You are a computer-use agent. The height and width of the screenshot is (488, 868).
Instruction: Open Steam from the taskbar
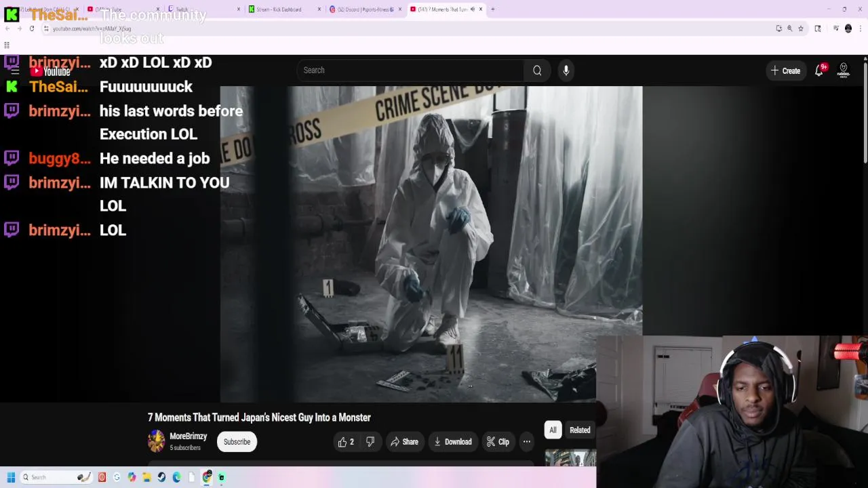tap(161, 477)
